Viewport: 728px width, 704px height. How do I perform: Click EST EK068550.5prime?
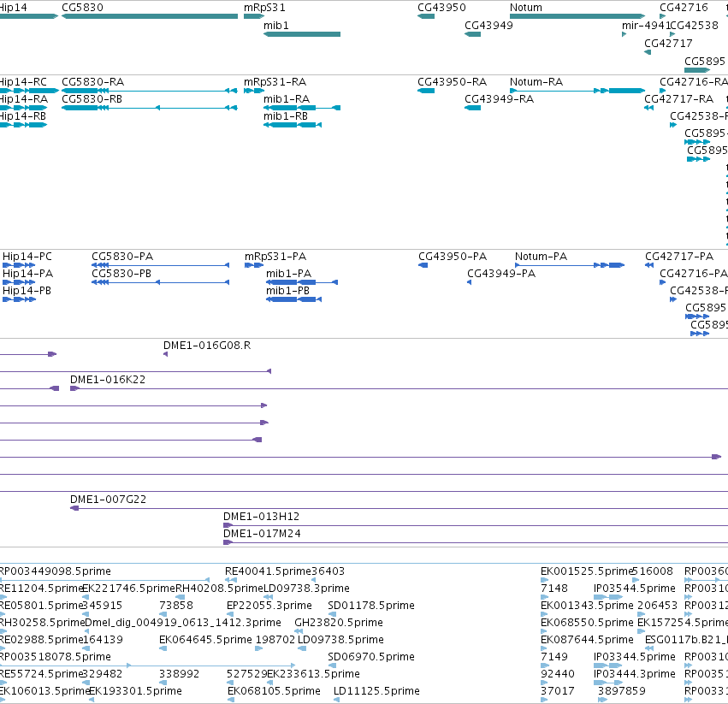545,631
